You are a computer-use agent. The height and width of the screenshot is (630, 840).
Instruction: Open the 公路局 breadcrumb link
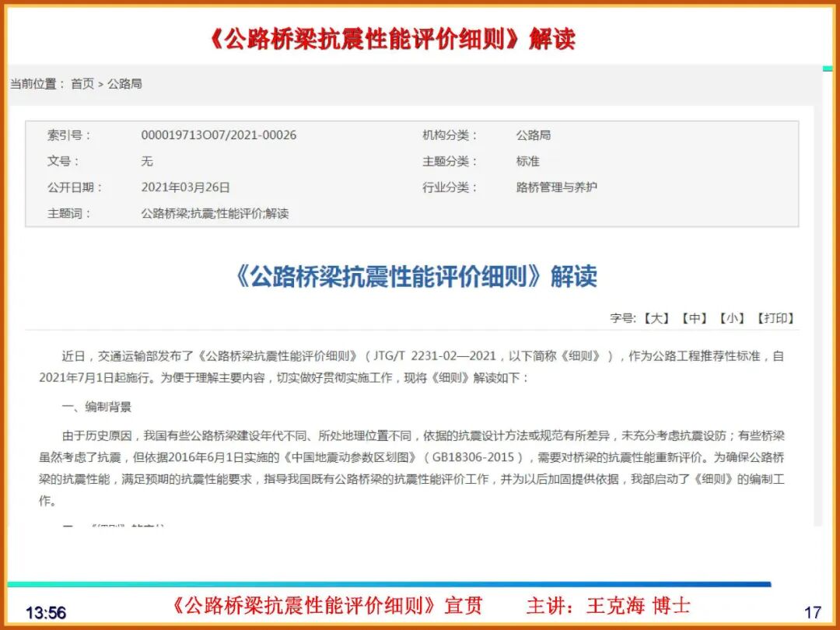point(124,83)
